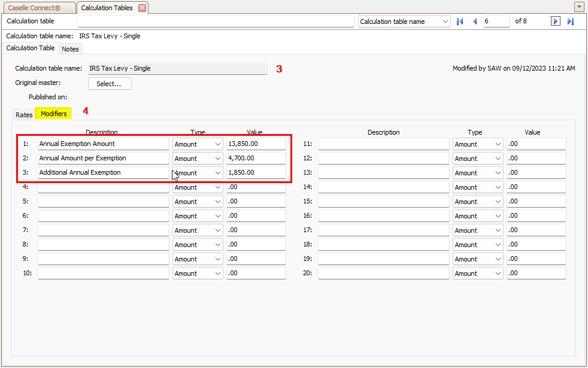Click the row 17 description field
The image size is (588, 368).
pyautogui.click(x=384, y=230)
